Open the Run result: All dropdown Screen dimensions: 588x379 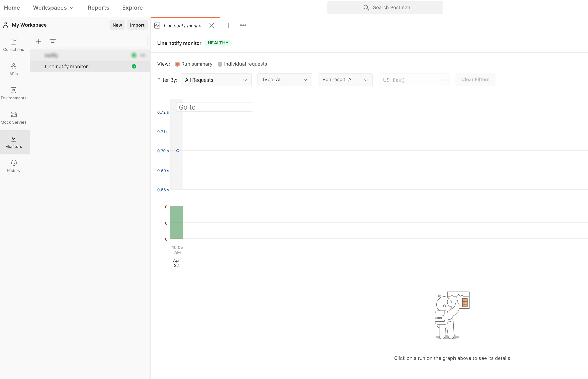coord(345,80)
